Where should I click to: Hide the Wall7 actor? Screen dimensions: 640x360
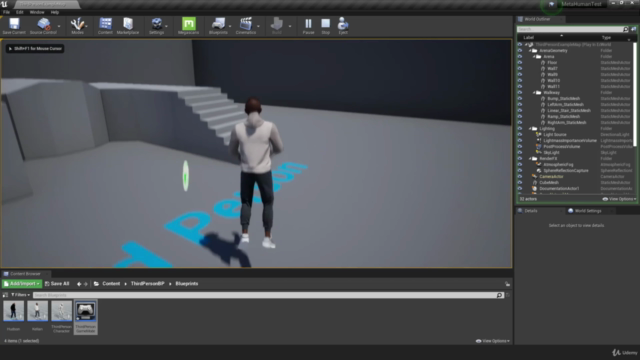pyautogui.click(x=520, y=69)
